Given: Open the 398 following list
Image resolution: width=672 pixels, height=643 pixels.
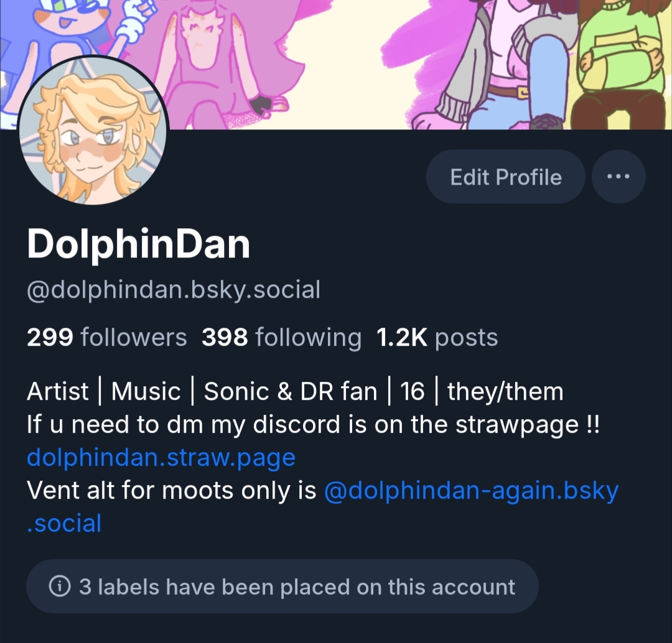Looking at the screenshot, I should tap(282, 337).
